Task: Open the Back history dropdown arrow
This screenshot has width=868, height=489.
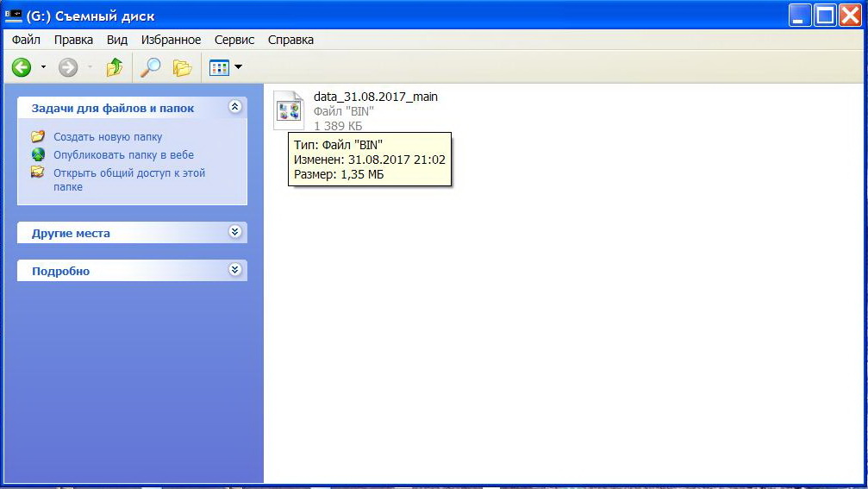Action: pos(43,67)
